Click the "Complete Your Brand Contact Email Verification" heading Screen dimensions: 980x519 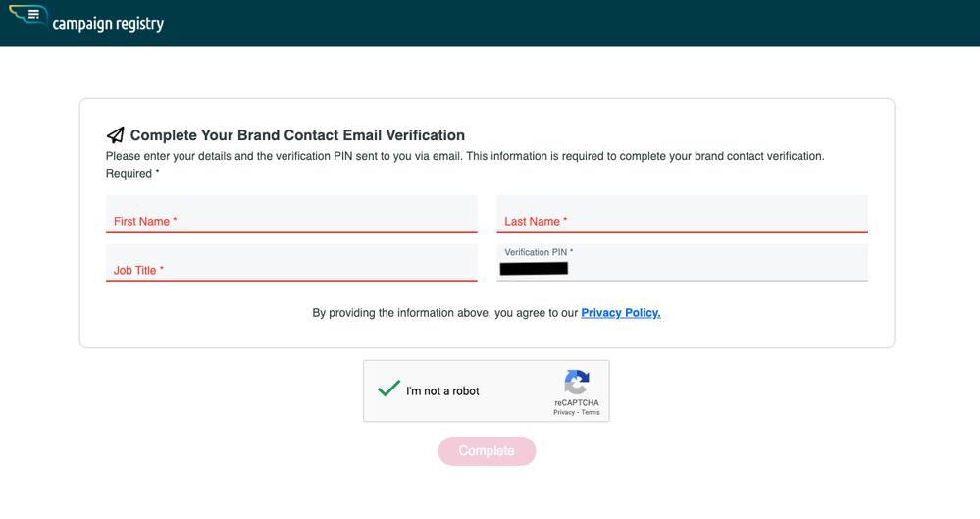click(297, 135)
